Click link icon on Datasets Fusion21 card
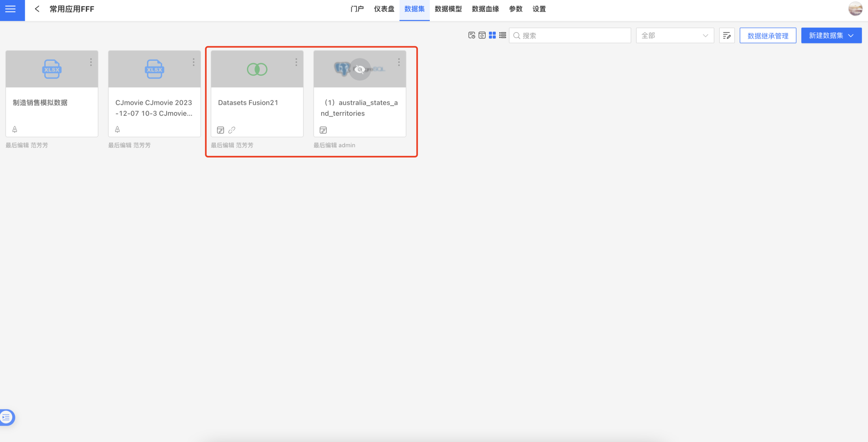868x442 pixels. pyautogui.click(x=231, y=130)
